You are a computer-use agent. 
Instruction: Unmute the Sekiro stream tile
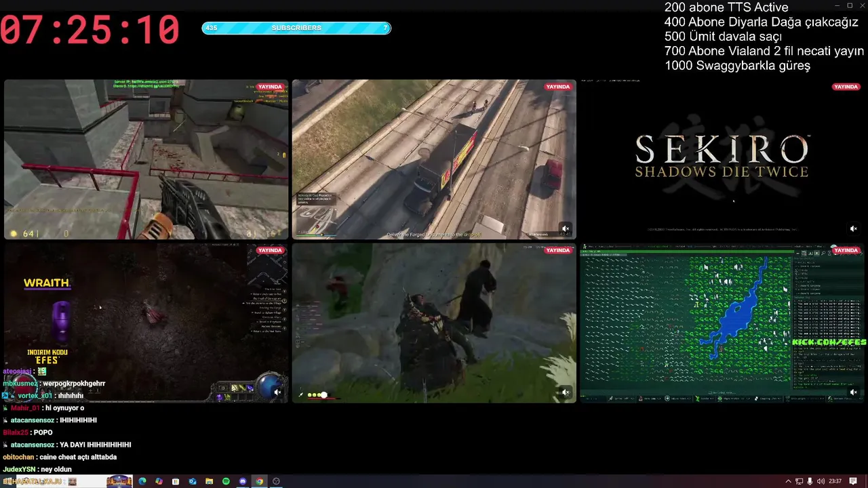853,228
